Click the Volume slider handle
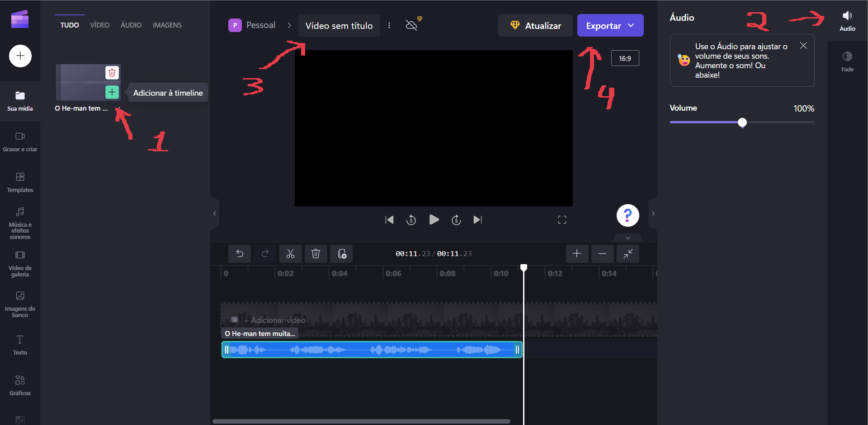 742,122
